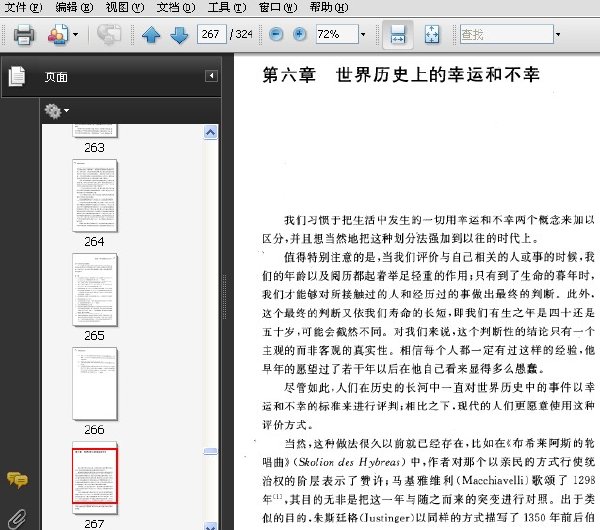The image size is (600, 530).
Task: Go to previous page with up arrow
Action: coord(151,35)
